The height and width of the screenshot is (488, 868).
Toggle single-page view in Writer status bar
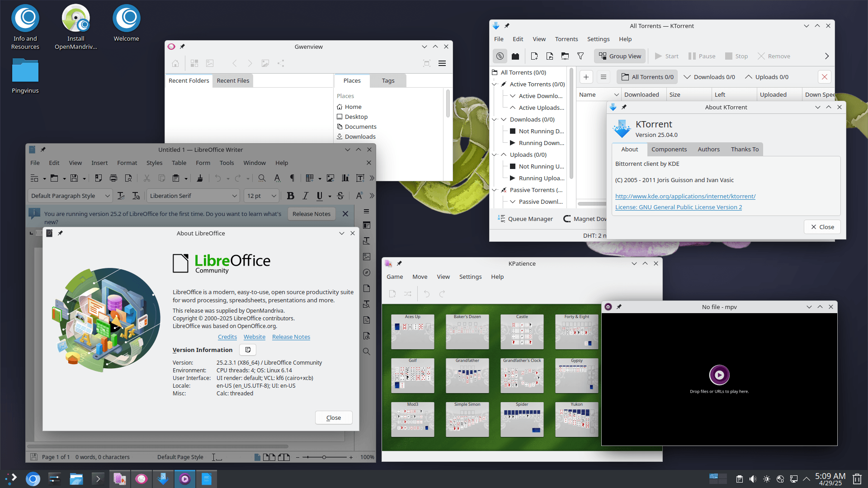(x=257, y=457)
